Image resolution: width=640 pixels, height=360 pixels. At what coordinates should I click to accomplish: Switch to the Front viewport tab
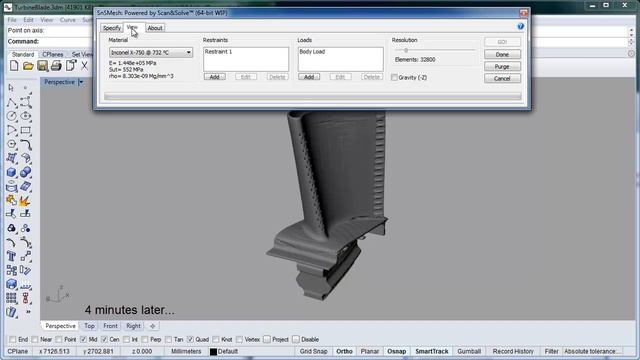click(x=110, y=326)
